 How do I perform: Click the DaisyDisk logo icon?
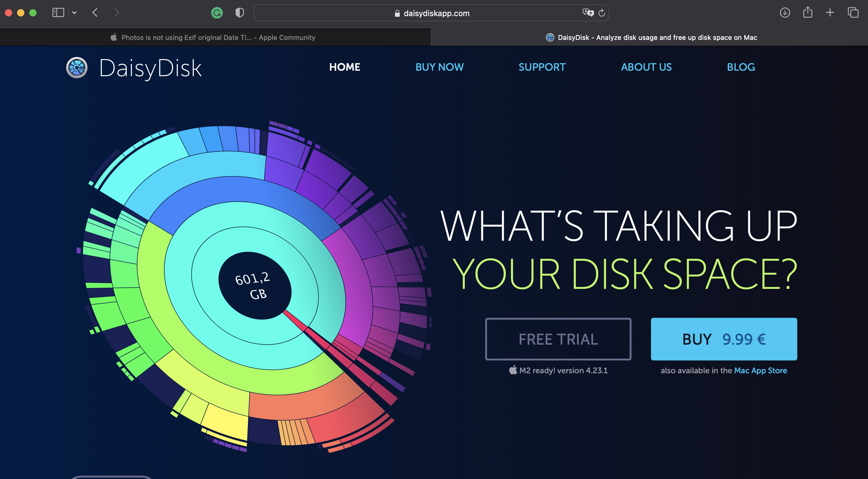(77, 68)
